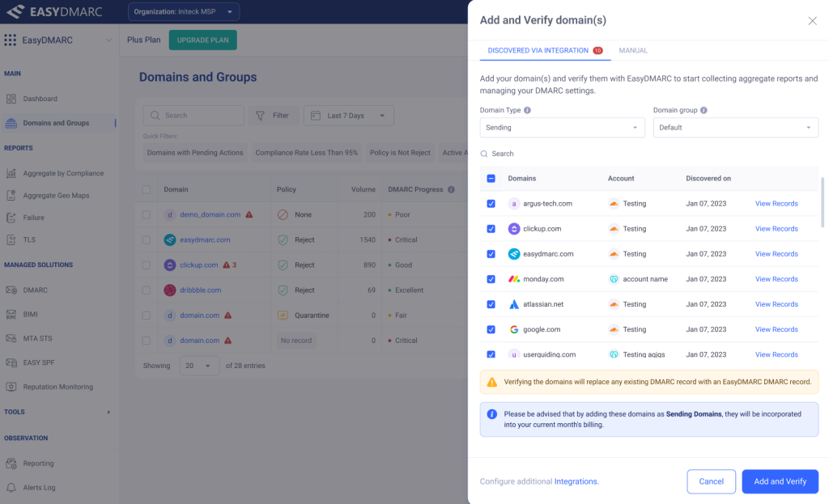Click View Records for google.com
This screenshot has width=829, height=504.
(776, 329)
